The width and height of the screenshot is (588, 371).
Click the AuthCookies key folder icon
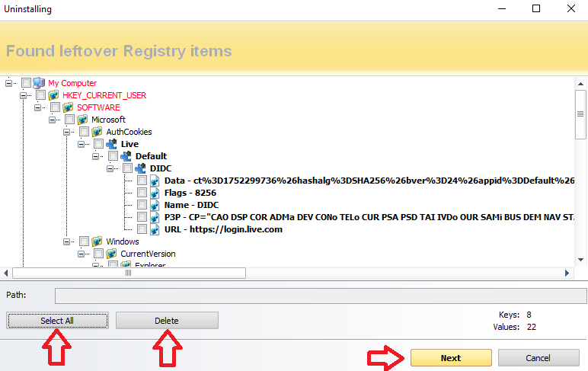click(97, 132)
